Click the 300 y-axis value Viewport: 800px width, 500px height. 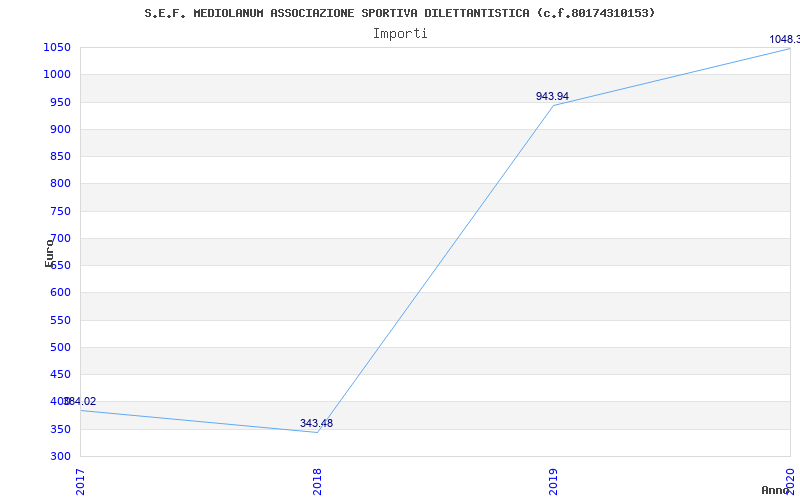[60, 456]
